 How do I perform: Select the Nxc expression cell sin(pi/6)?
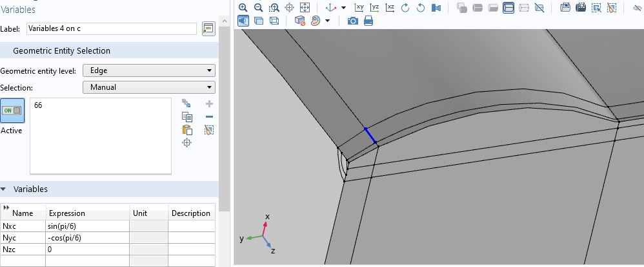click(87, 226)
